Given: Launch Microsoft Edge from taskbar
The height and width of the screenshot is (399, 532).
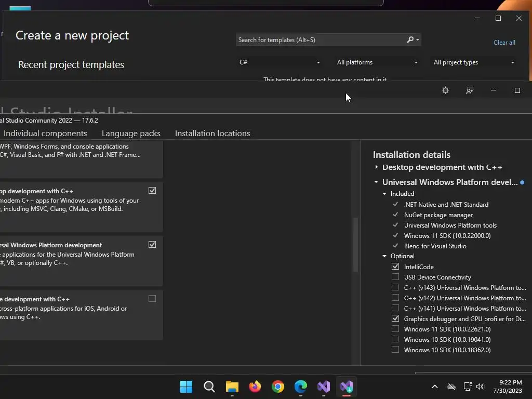Looking at the screenshot, I should coord(301,387).
